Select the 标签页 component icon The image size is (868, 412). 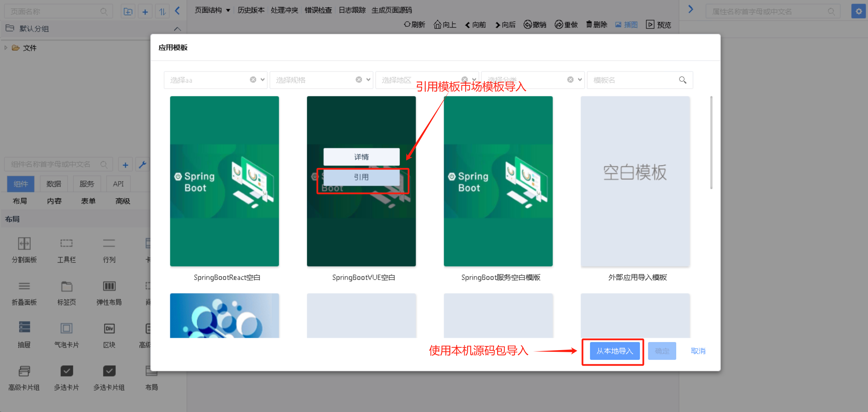pyautogui.click(x=66, y=286)
